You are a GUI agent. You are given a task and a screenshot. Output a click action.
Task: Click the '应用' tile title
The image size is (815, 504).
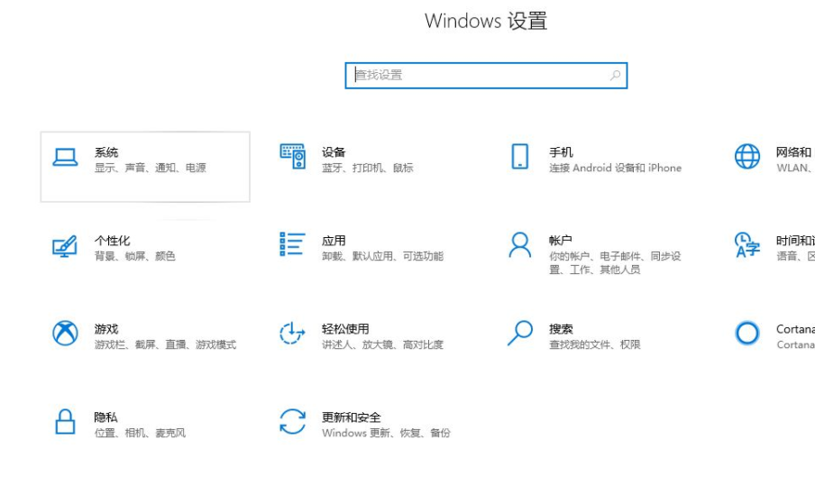[x=334, y=241]
